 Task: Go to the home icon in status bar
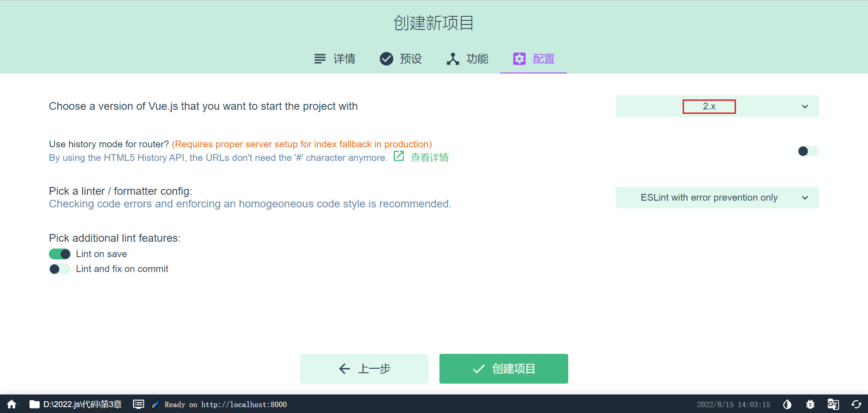[x=12, y=404]
